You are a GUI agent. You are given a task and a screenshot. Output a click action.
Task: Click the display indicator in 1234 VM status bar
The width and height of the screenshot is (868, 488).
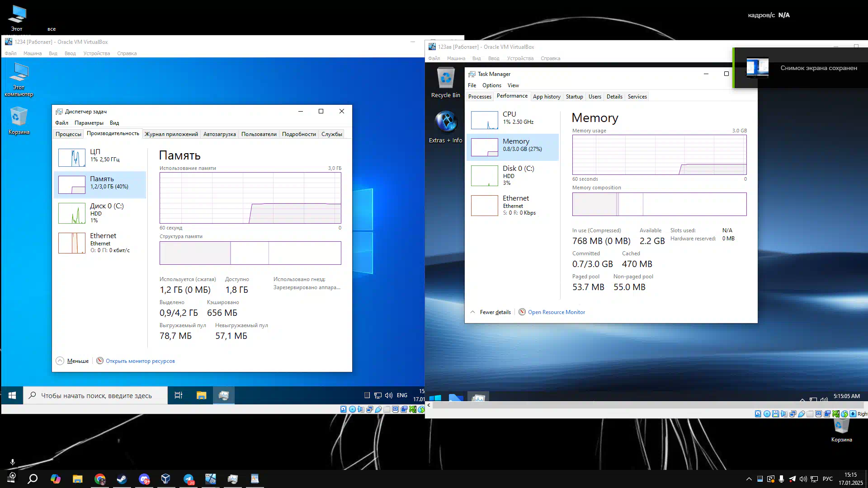click(396, 409)
